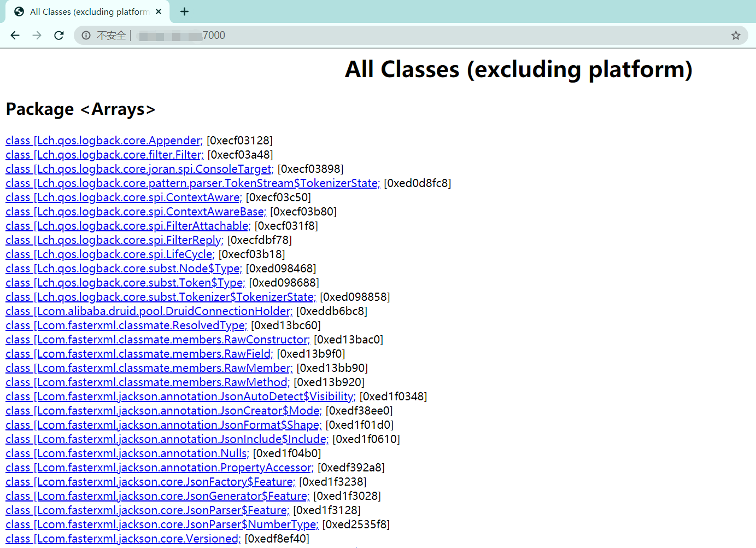756x548 pixels.
Task: Open spi.LifeCycle class link
Action: pyautogui.click(x=110, y=254)
